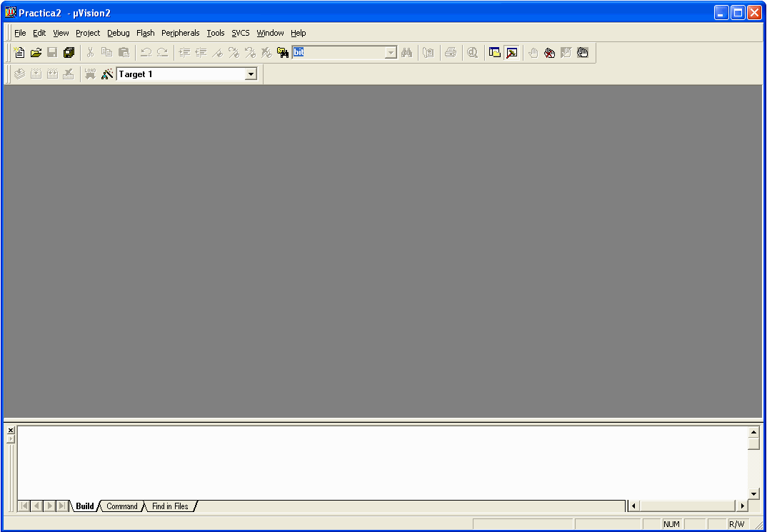The width and height of the screenshot is (767, 532).
Task: Open the Peripherals menu
Action: (x=180, y=33)
